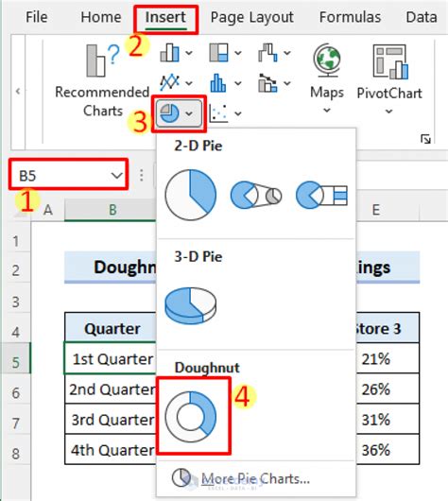Click the statistic histogram chart icon
The image size is (448, 501).
click(x=218, y=83)
